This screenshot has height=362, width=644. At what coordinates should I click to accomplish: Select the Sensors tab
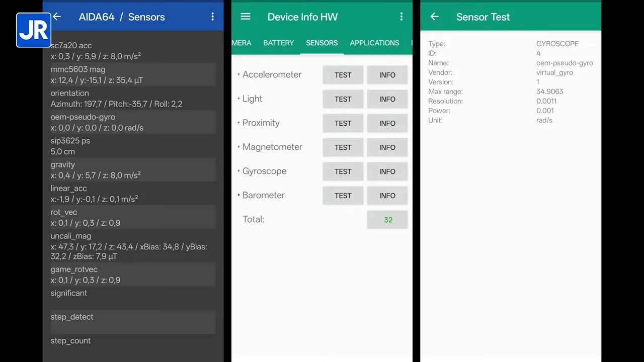click(x=321, y=43)
